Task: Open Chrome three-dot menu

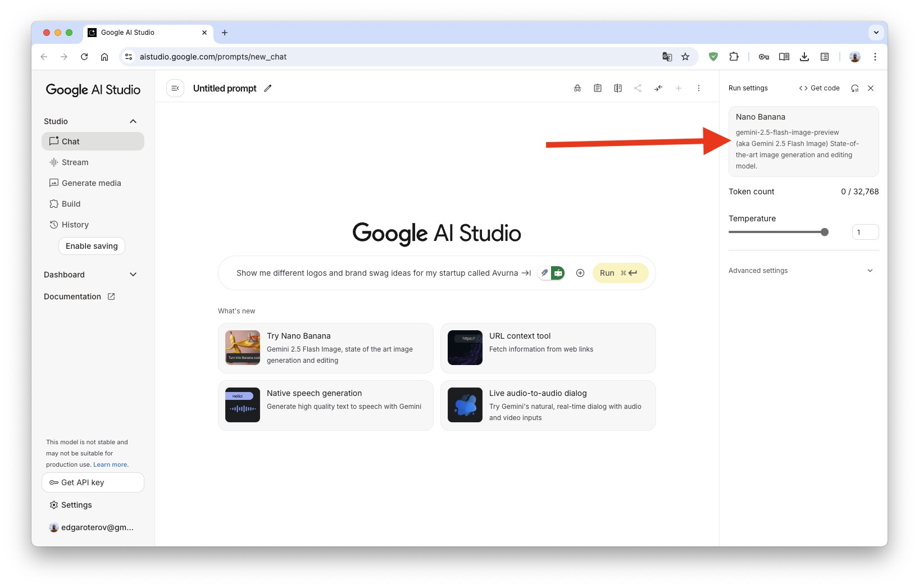Action: (x=875, y=57)
